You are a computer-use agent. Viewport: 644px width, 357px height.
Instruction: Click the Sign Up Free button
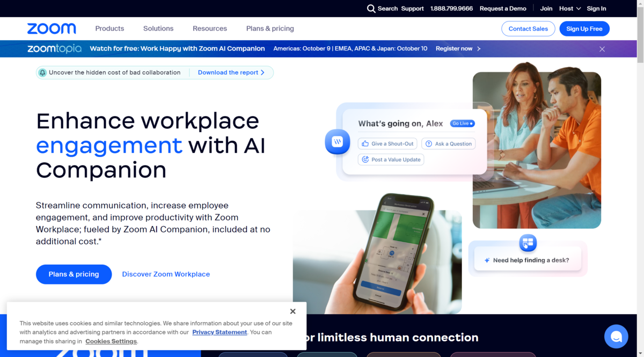[584, 29]
